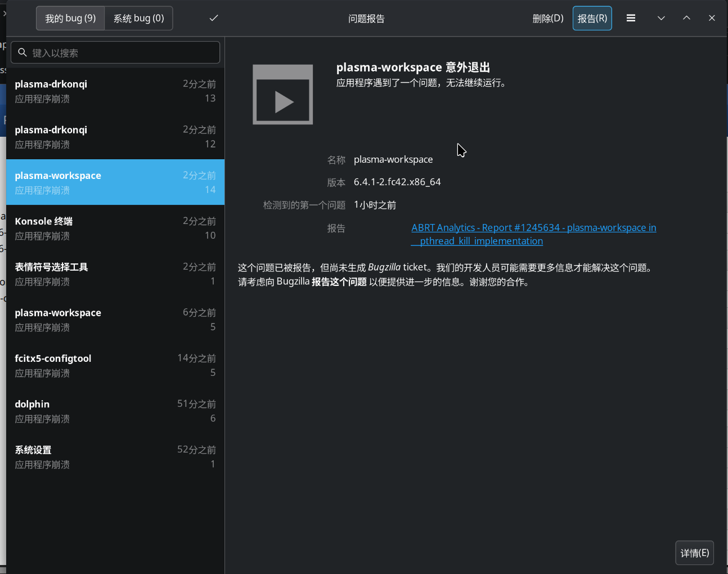
Task: Click the search magnifier icon
Action: tap(23, 52)
